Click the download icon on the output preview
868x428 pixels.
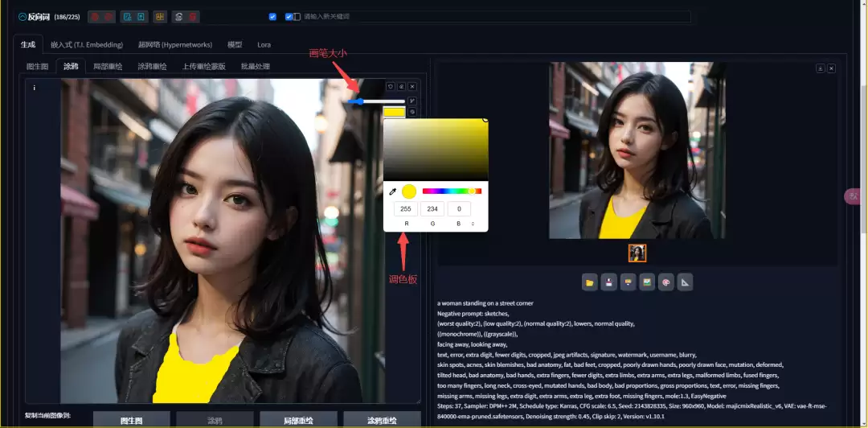(821, 68)
